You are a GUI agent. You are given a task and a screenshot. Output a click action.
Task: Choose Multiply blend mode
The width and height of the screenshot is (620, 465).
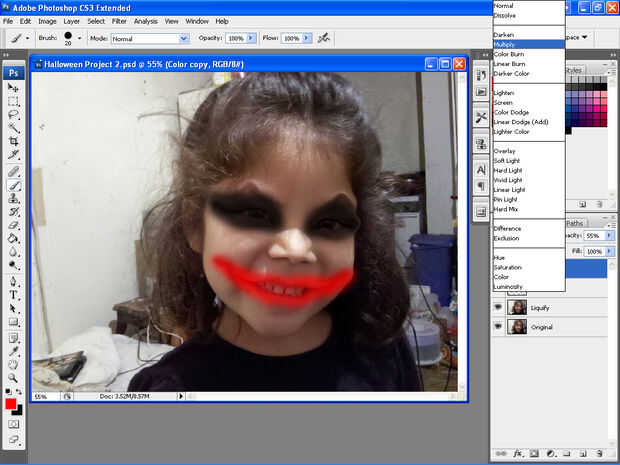(529, 44)
